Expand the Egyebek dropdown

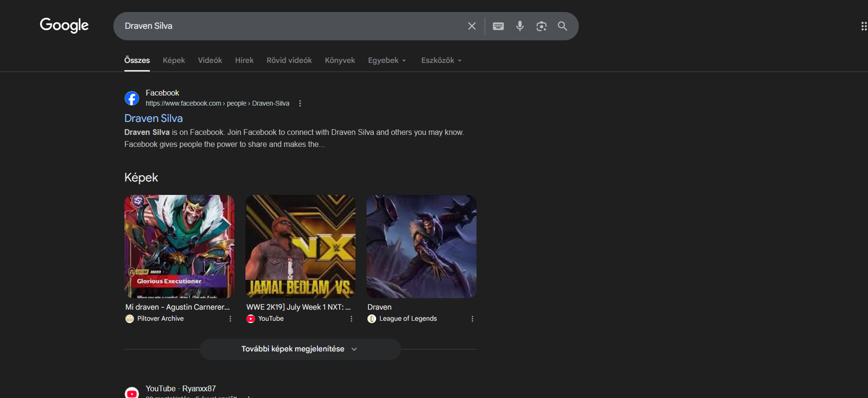387,60
